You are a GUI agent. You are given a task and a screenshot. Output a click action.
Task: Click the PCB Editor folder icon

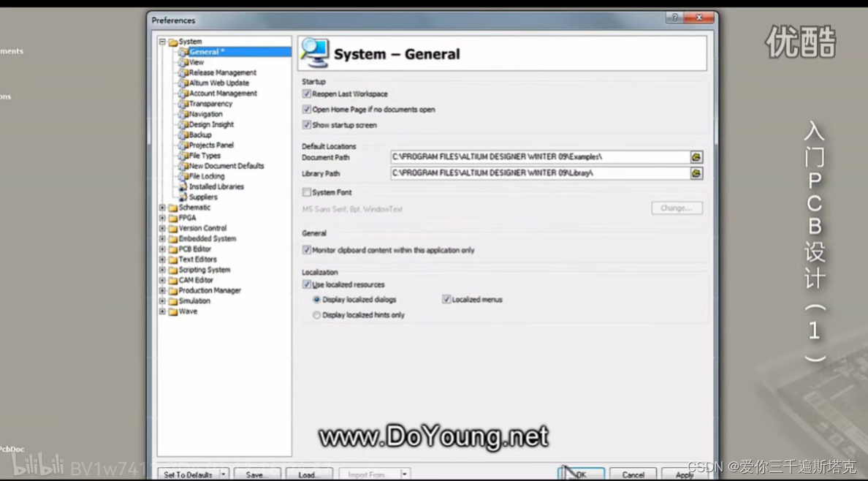[172, 249]
